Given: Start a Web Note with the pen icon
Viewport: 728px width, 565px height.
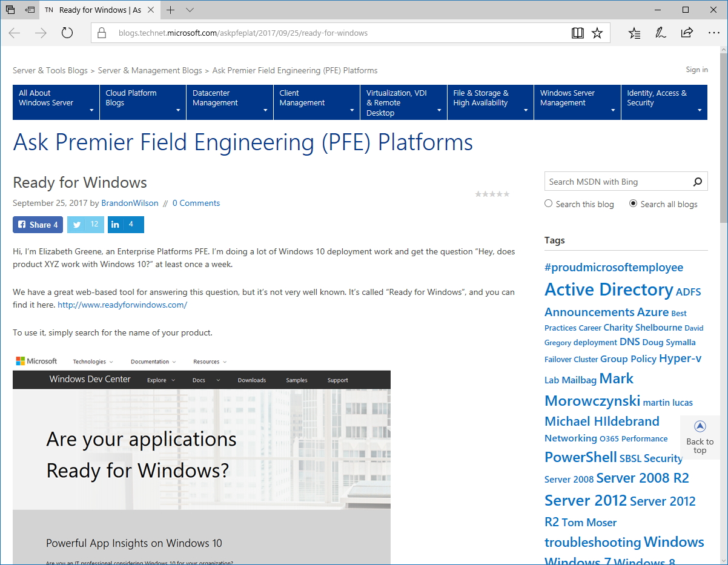Looking at the screenshot, I should [660, 33].
